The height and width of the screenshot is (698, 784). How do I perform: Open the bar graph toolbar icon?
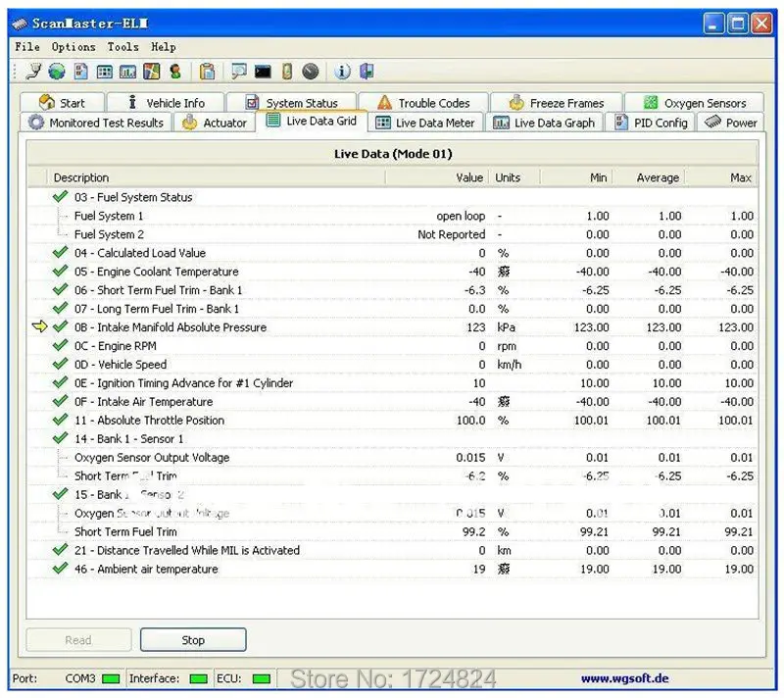(127, 72)
